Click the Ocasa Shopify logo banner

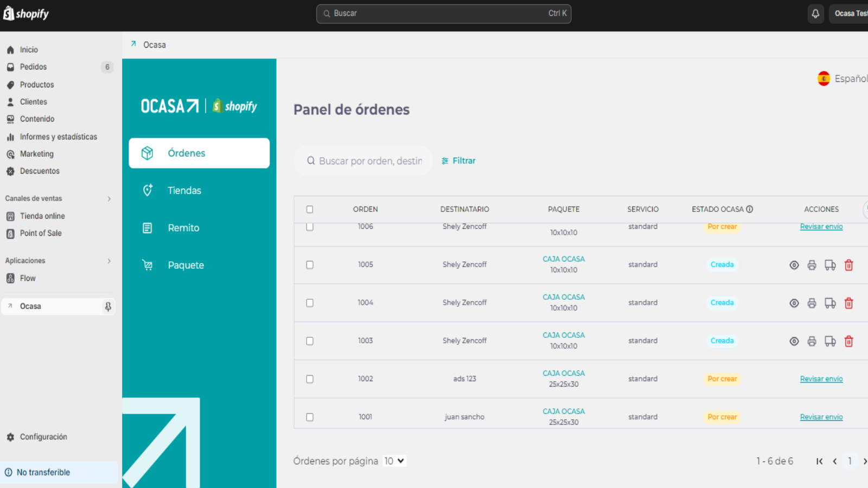[x=199, y=106]
